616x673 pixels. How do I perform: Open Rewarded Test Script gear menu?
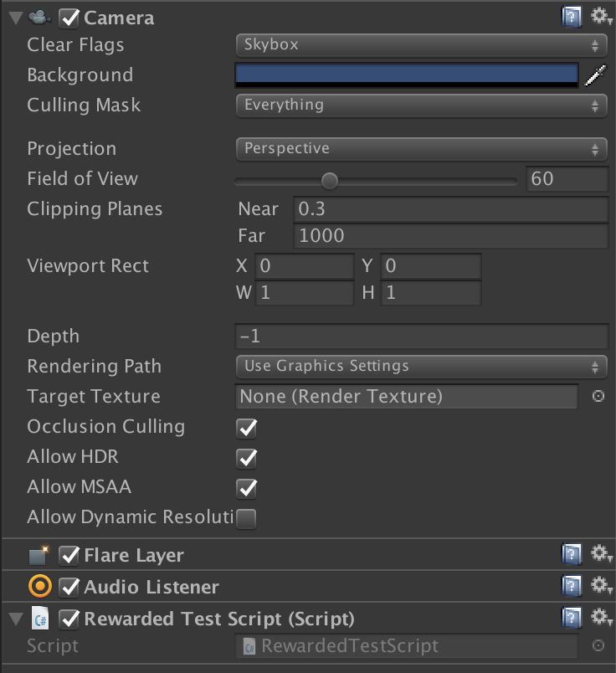(x=600, y=619)
